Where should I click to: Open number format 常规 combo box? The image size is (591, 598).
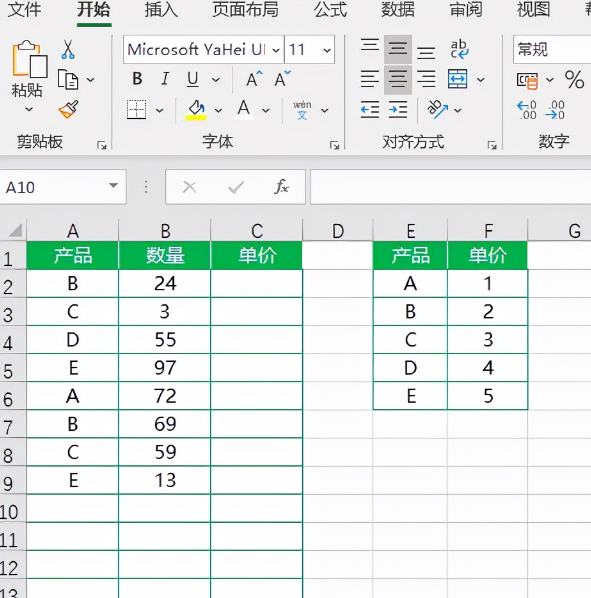click(552, 50)
